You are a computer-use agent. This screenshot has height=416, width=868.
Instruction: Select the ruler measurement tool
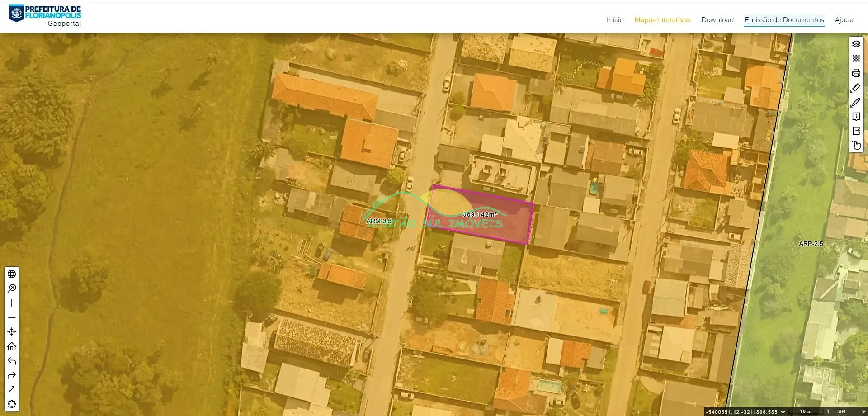(856, 88)
